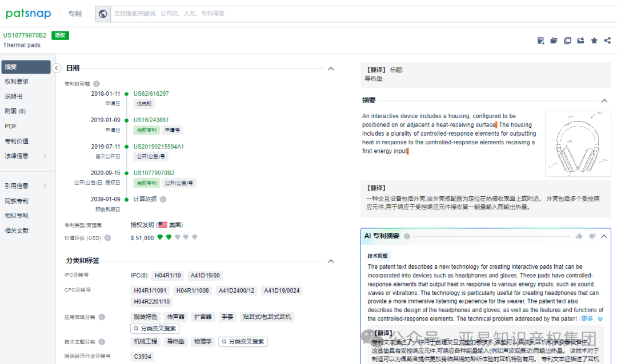Viewport: 617px width, 364px height.
Task: Open the Patsnap logo homepage
Action: coord(29,13)
